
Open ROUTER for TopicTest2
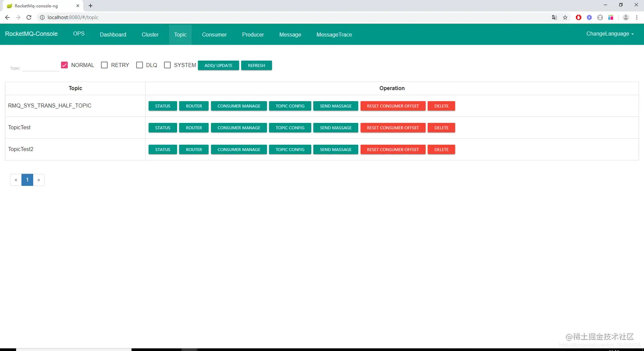(194, 149)
